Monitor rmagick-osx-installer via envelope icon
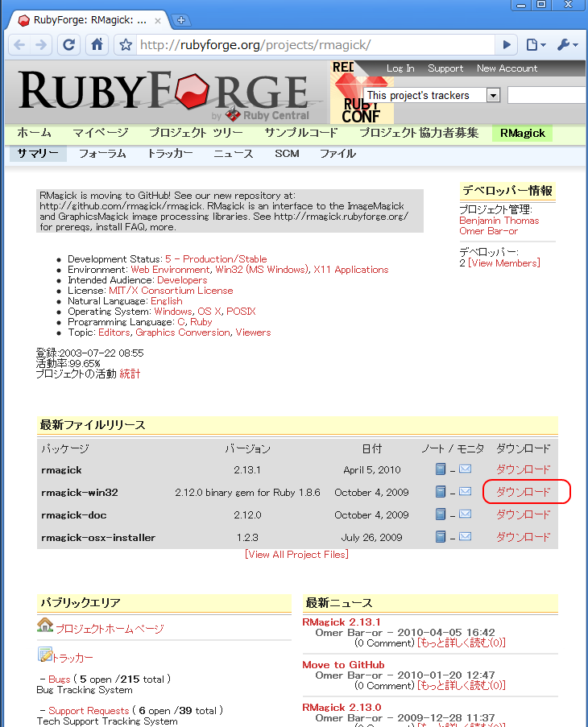588x727 pixels. pyautogui.click(x=465, y=536)
